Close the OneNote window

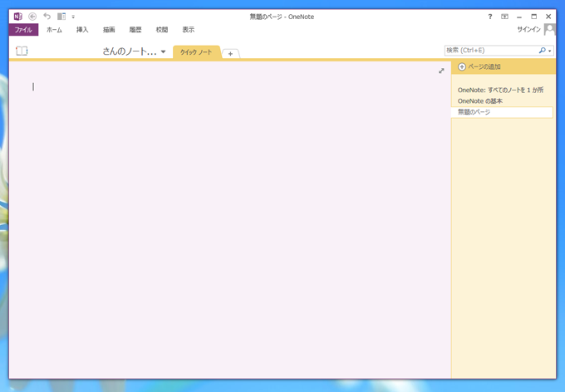[548, 17]
